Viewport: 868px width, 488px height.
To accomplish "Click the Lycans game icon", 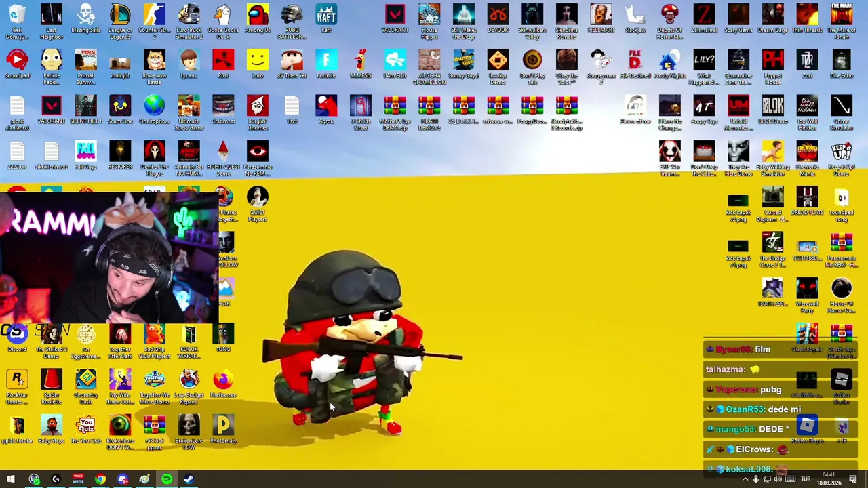I will [189, 64].
